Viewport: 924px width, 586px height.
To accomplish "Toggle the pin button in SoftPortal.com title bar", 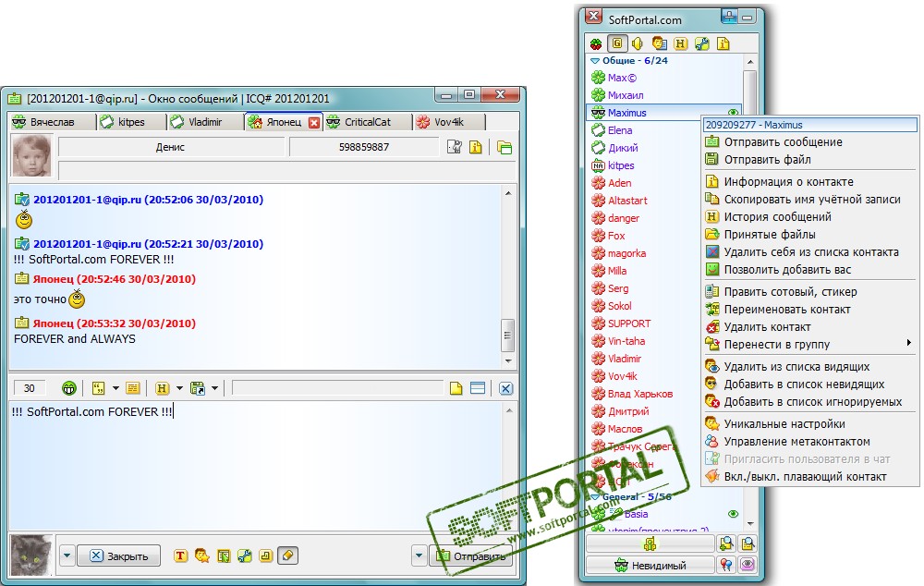I will click(x=729, y=17).
